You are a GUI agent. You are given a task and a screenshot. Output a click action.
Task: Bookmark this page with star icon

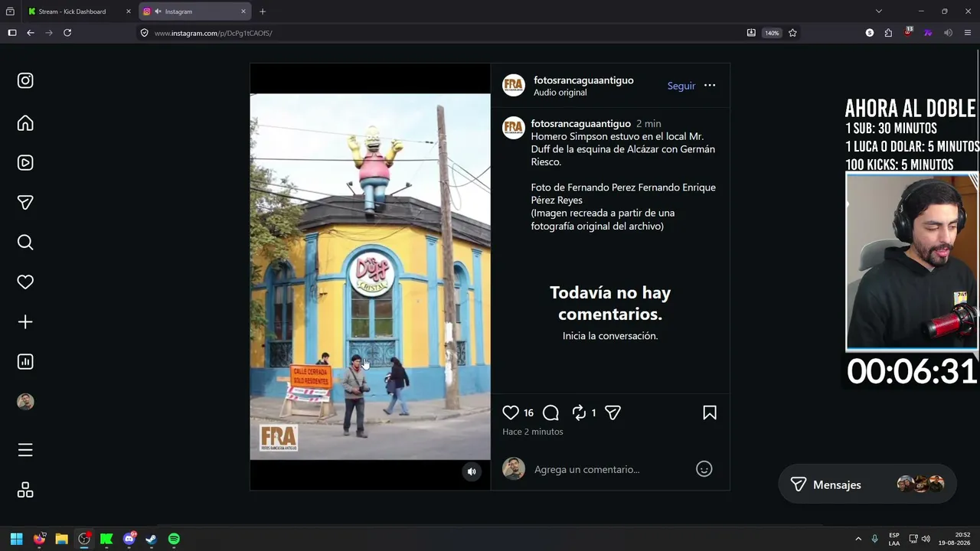[x=792, y=33]
